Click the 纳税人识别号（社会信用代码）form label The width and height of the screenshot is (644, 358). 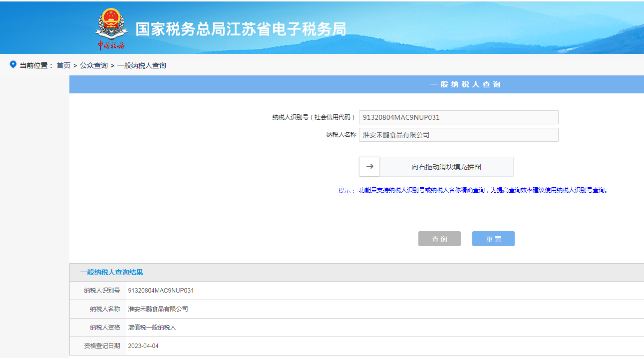pos(314,117)
